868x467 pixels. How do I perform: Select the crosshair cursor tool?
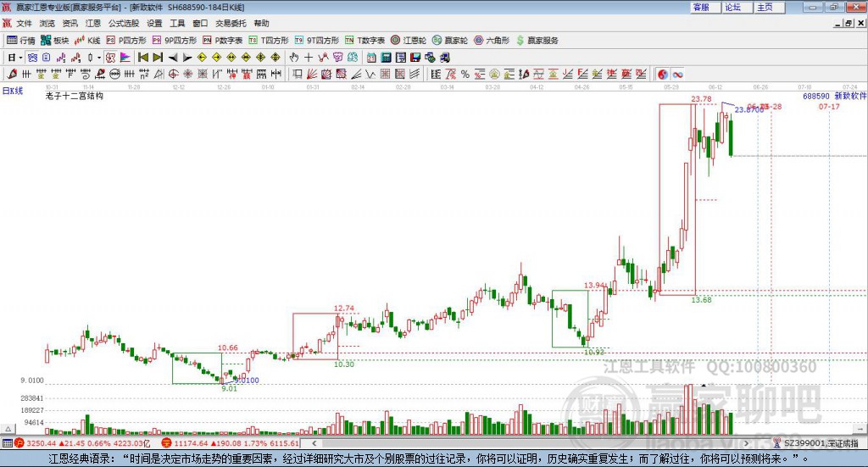click(x=309, y=58)
